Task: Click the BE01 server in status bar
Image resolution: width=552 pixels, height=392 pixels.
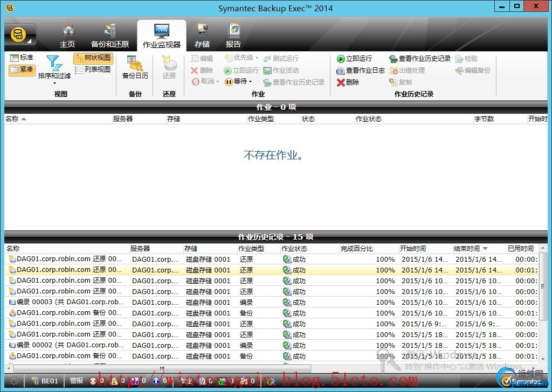Action: [x=45, y=381]
